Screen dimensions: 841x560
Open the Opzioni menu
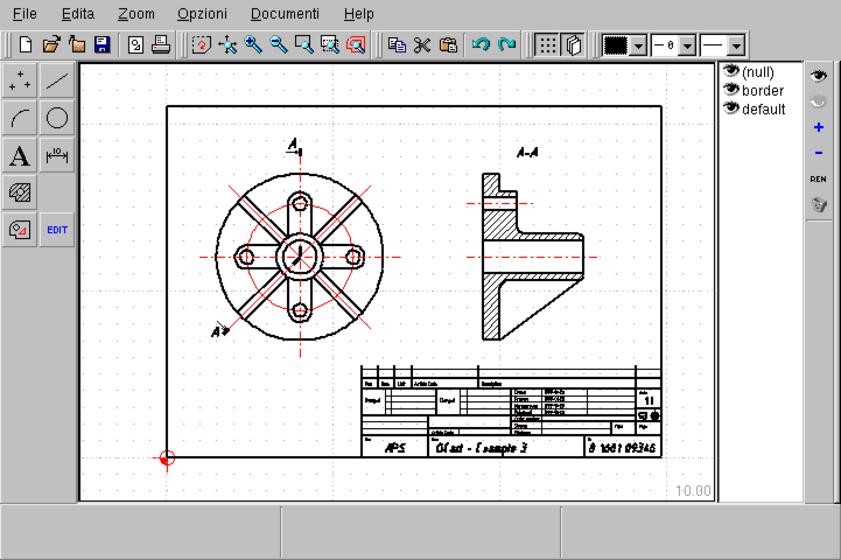click(x=202, y=14)
